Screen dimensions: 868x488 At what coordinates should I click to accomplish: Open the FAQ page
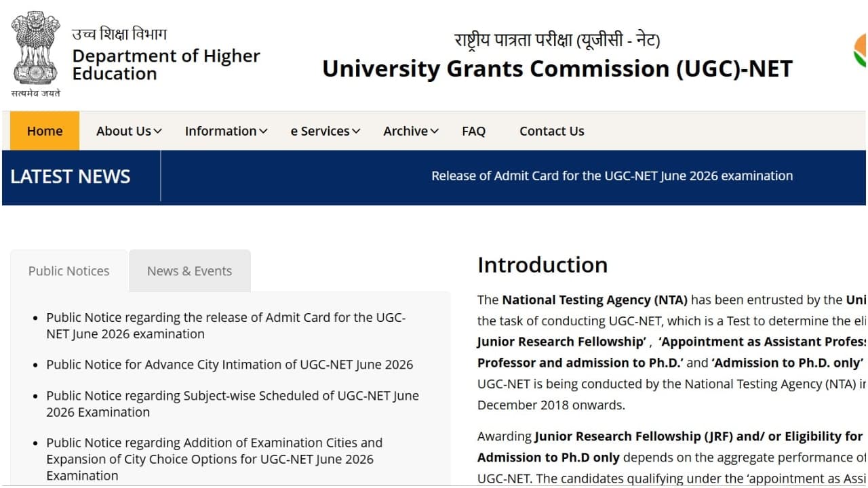click(x=473, y=131)
